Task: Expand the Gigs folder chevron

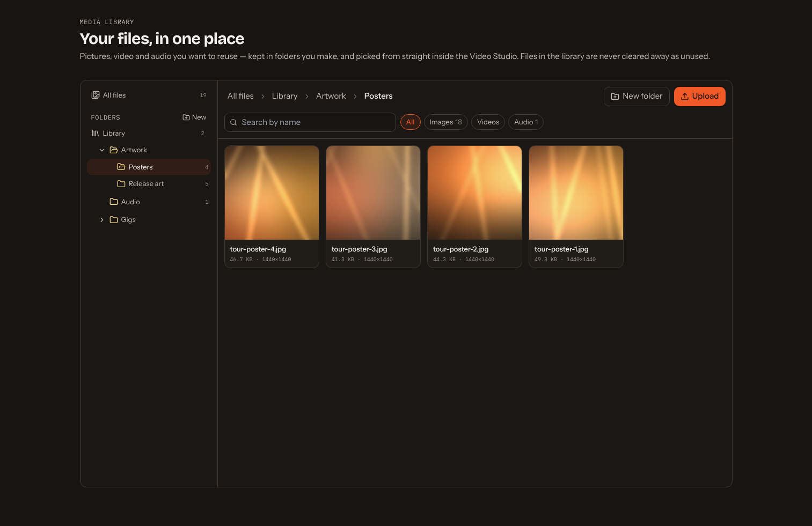Action: (x=102, y=220)
